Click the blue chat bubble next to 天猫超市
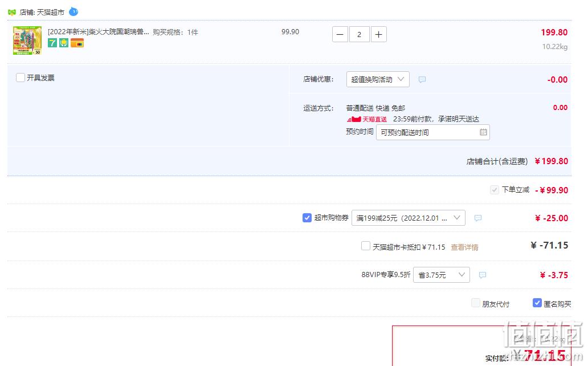588x366 pixels. tap(73, 11)
